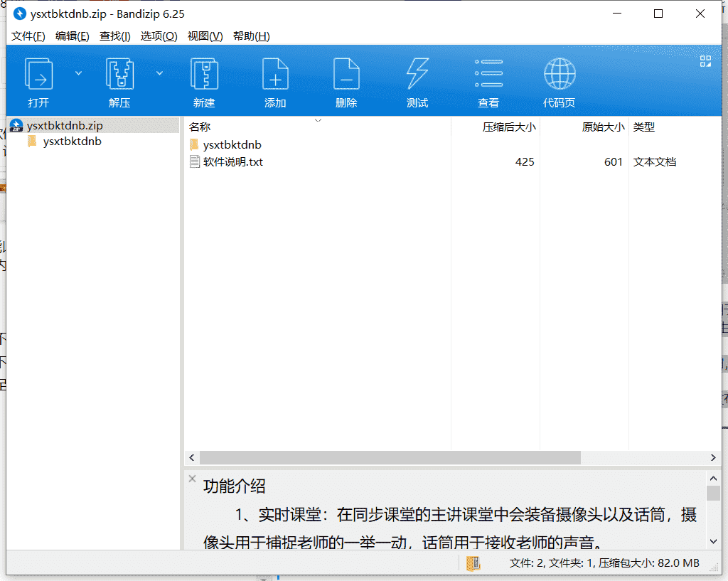Image resolution: width=728 pixels, height=581 pixels.
Task: Close the Bandizip window
Action: tap(700, 14)
